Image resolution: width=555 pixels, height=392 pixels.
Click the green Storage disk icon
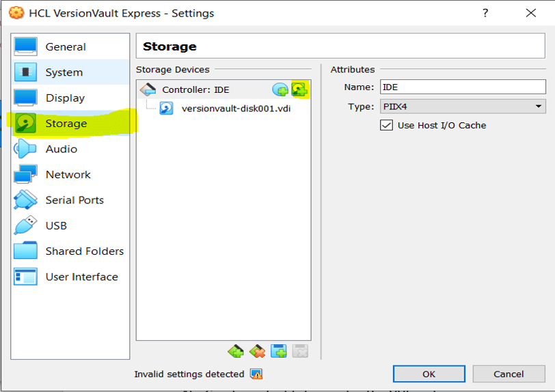tap(25, 124)
